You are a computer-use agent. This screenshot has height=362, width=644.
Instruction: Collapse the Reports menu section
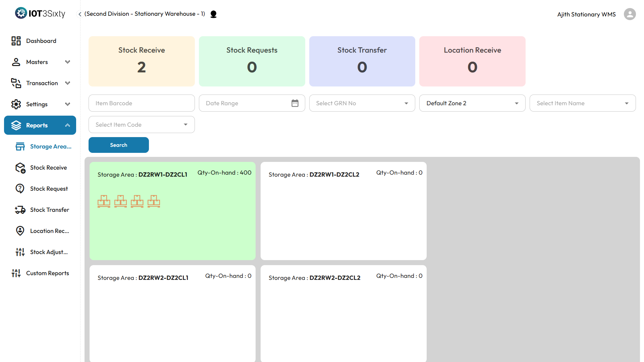[x=67, y=125]
